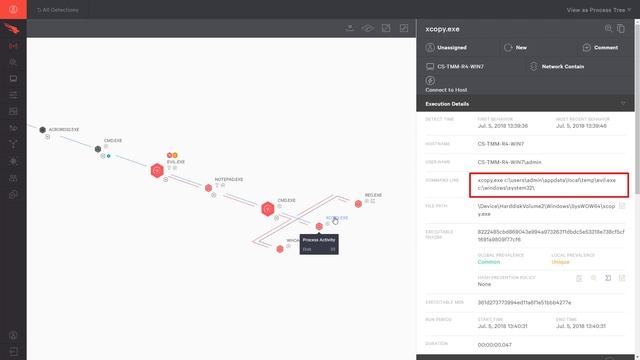
Task: Open the Hosts monitor icon in sidebar
Action: [13, 79]
